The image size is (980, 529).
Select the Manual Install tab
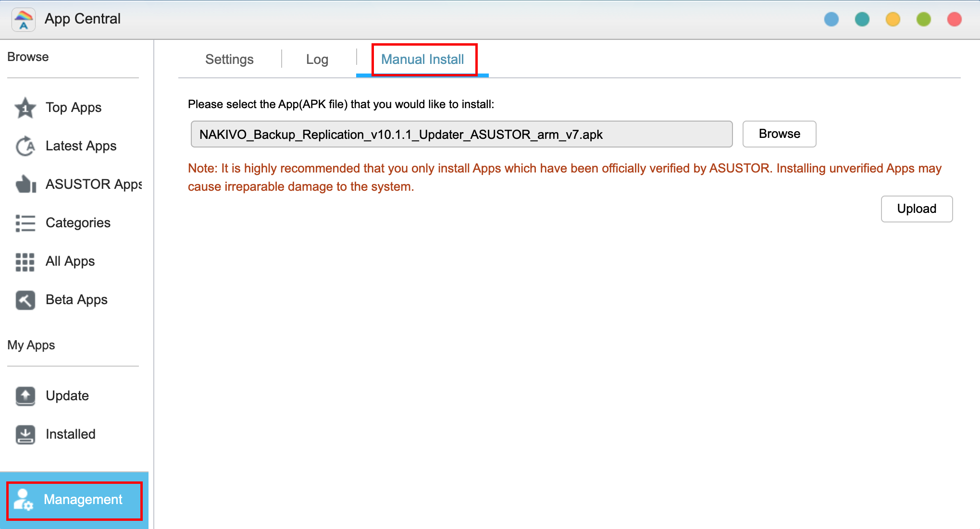(x=422, y=60)
